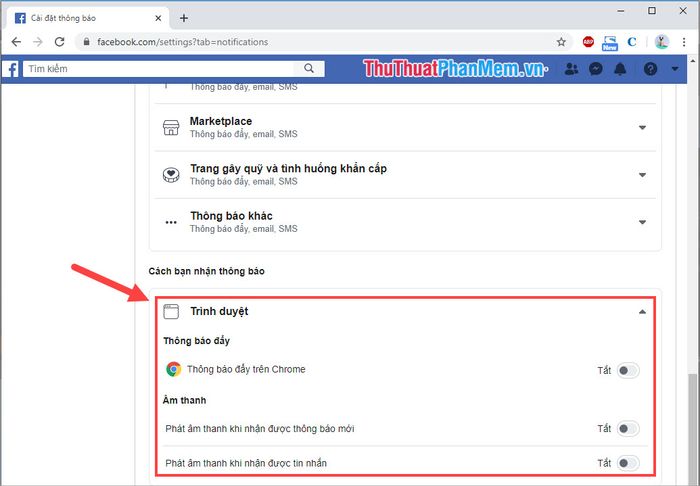Click the Trình duyệt heading
This screenshot has width=700, height=486.
(219, 312)
